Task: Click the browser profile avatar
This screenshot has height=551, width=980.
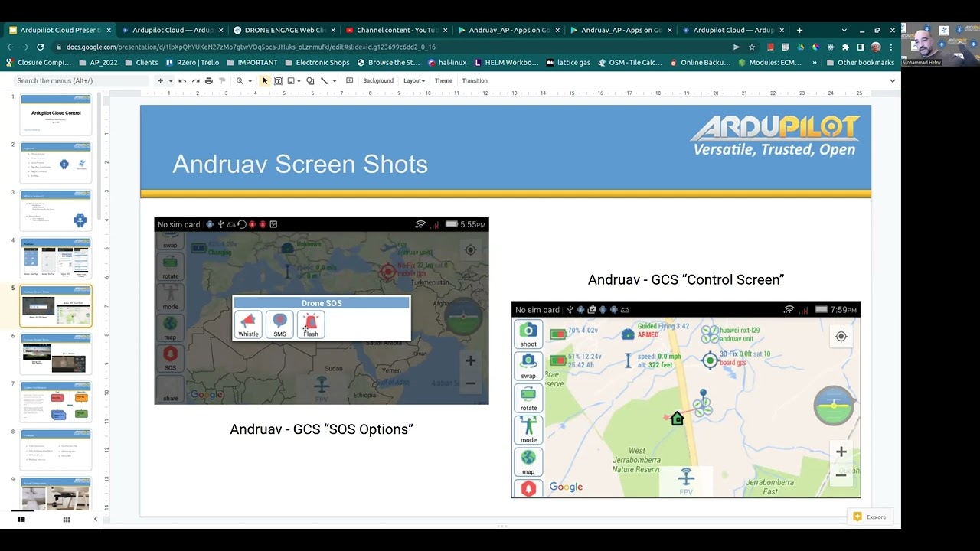Action: pyautogui.click(x=876, y=47)
